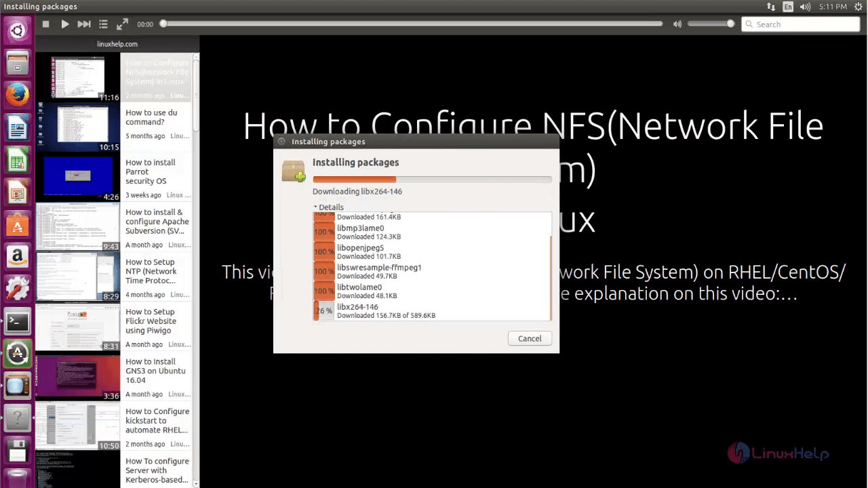Open the NTP setup video thumbnail

[x=78, y=277]
